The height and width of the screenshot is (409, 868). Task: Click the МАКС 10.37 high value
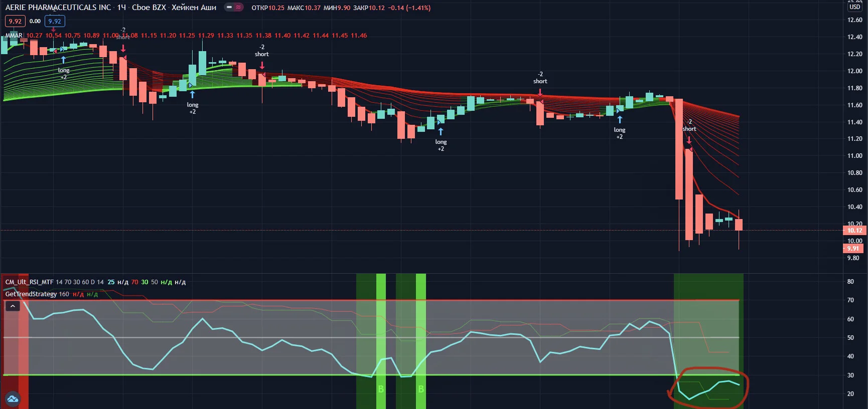click(304, 8)
